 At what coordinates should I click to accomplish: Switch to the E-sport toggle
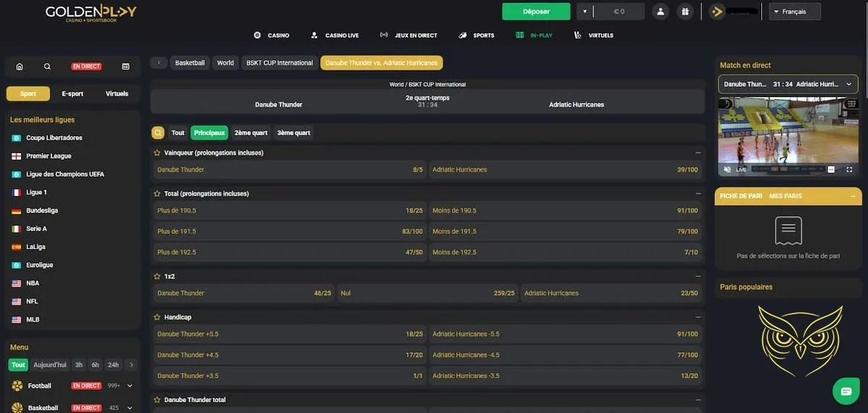73,94
